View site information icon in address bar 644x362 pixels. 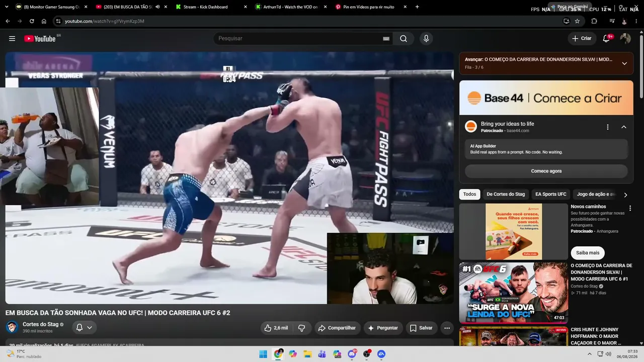click(58, 21)
